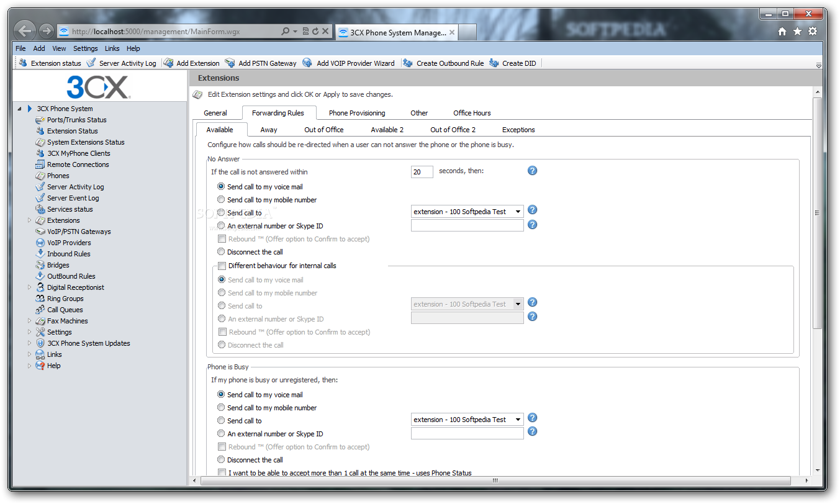840x504 pixels.
Task: Select No Answer 'An external number or Skype ID'
Action: tap(221, 225)
